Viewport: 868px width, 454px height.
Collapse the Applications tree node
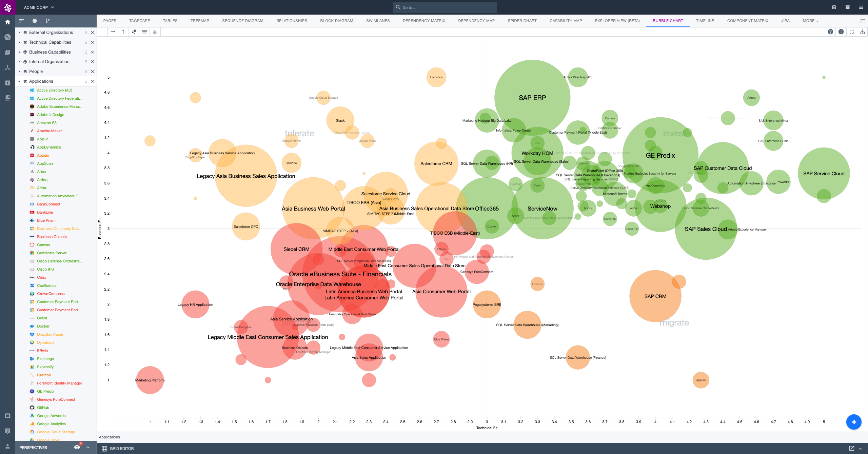[19, 81]
